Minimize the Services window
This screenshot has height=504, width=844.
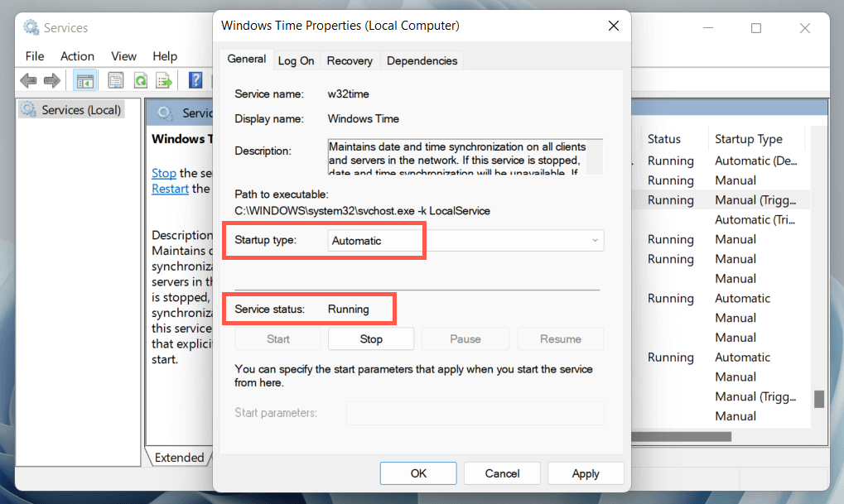(708, 28)
